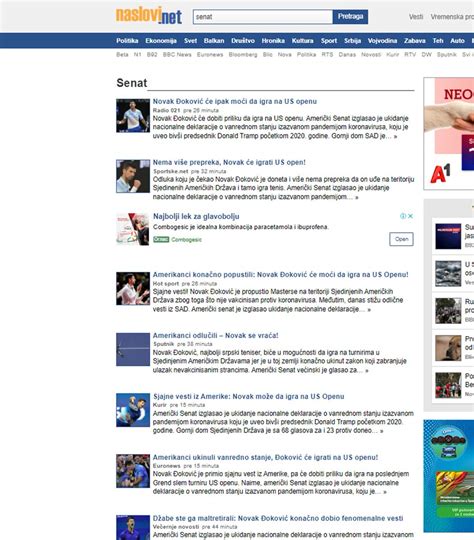Open the Zabava menu category
The image size is (474, 540).
point(415,41)
